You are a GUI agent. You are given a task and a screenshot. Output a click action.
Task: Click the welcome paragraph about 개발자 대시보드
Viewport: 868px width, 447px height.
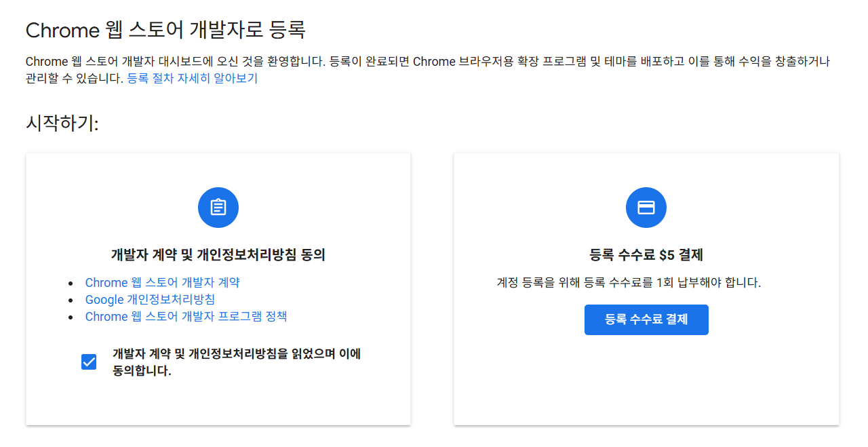click(x=427, y=70)
